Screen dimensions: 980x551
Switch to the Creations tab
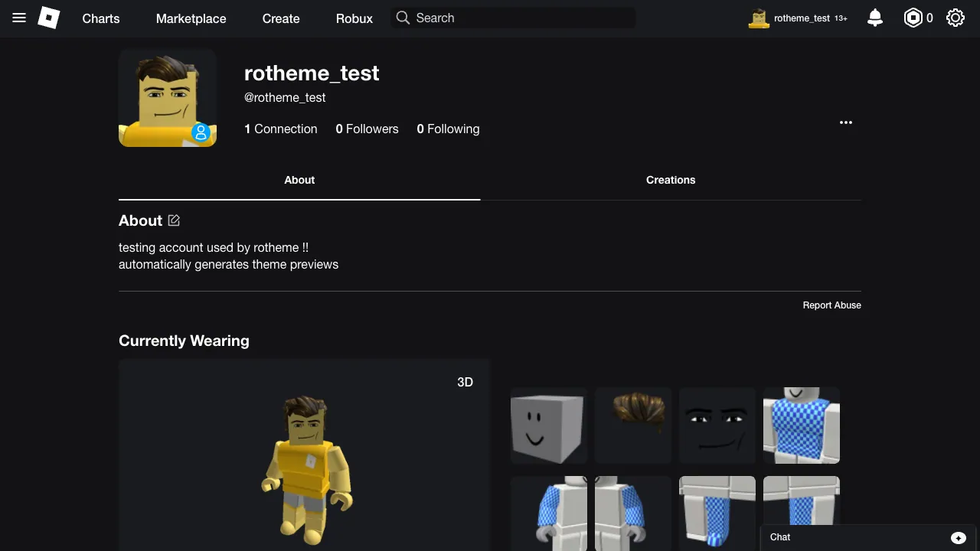(x=671, y=180)
